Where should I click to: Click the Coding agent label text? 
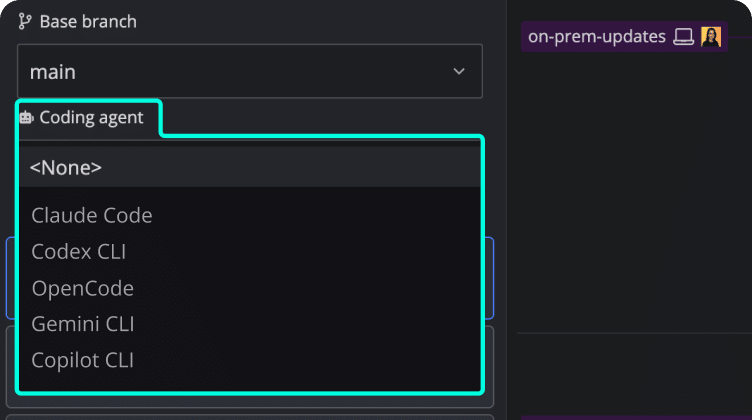91,118
